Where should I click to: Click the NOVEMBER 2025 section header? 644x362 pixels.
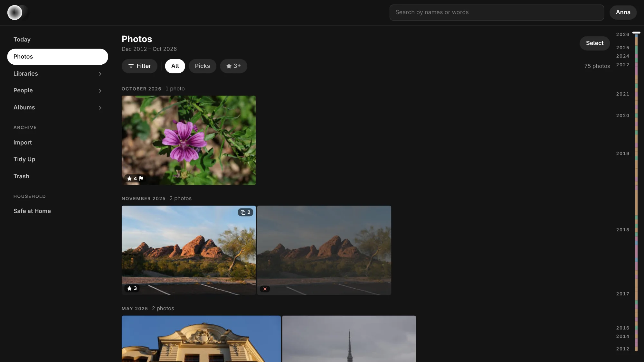144,199
